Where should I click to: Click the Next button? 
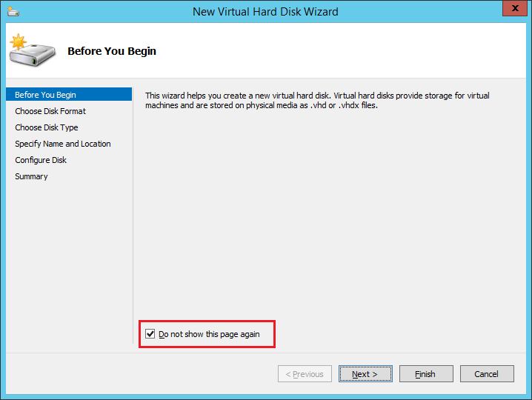point(365,374)
